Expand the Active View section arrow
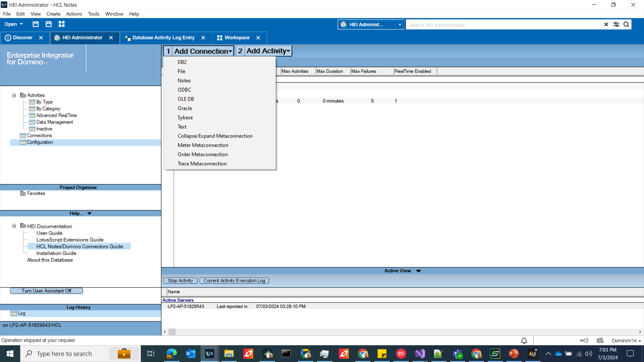Viewport: 644px width, 362px height. [418, 271]
